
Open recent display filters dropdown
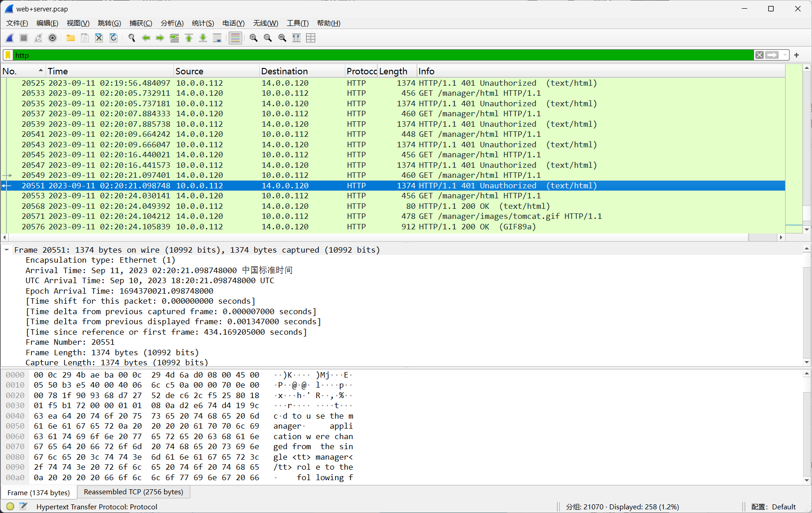pyautogui.click(x=785, y=55)
